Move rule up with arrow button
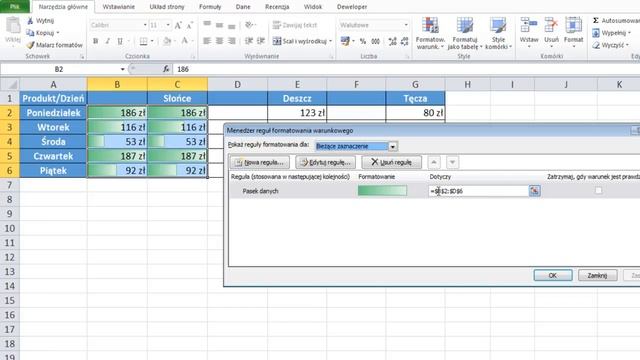This screenshot has width=640, height=360. click(x=434, y=162)
